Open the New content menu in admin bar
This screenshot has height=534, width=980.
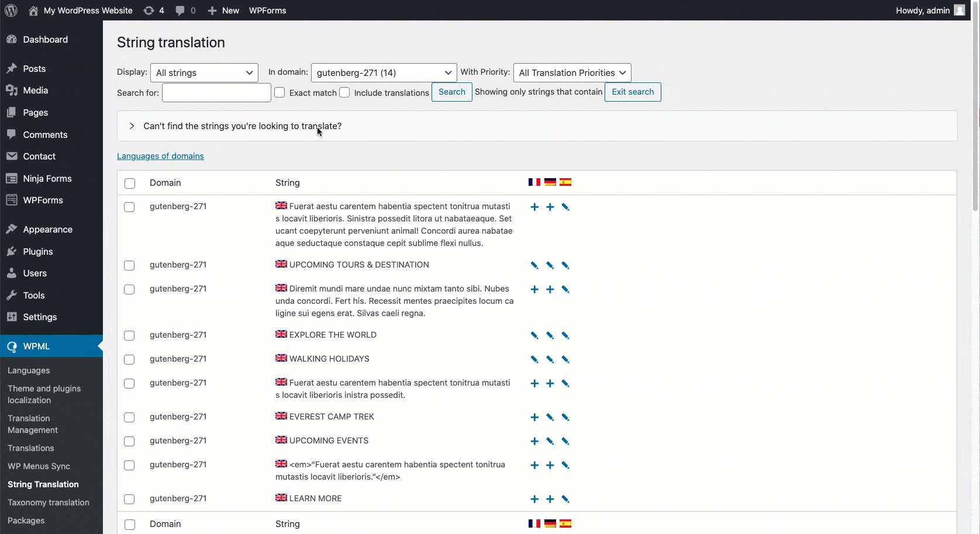pyautogui.click(x=224, y=11)
